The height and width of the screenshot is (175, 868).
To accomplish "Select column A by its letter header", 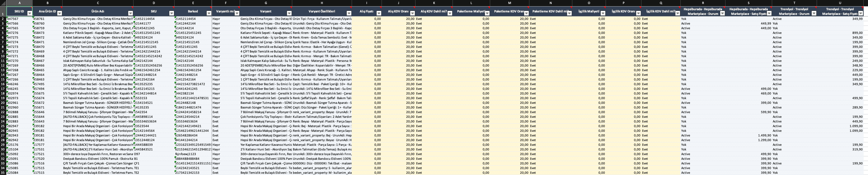I will [x=20, y=3].
